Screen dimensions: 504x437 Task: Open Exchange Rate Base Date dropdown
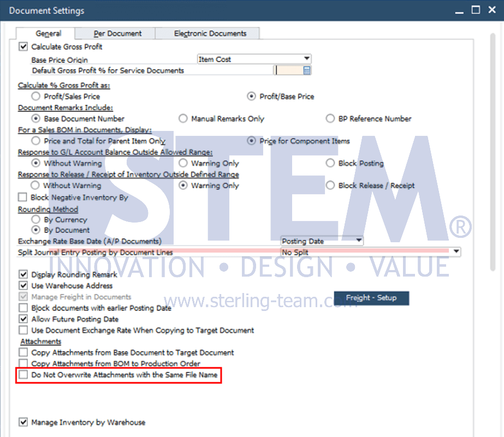pyautogui.click(x=359, y=241)
